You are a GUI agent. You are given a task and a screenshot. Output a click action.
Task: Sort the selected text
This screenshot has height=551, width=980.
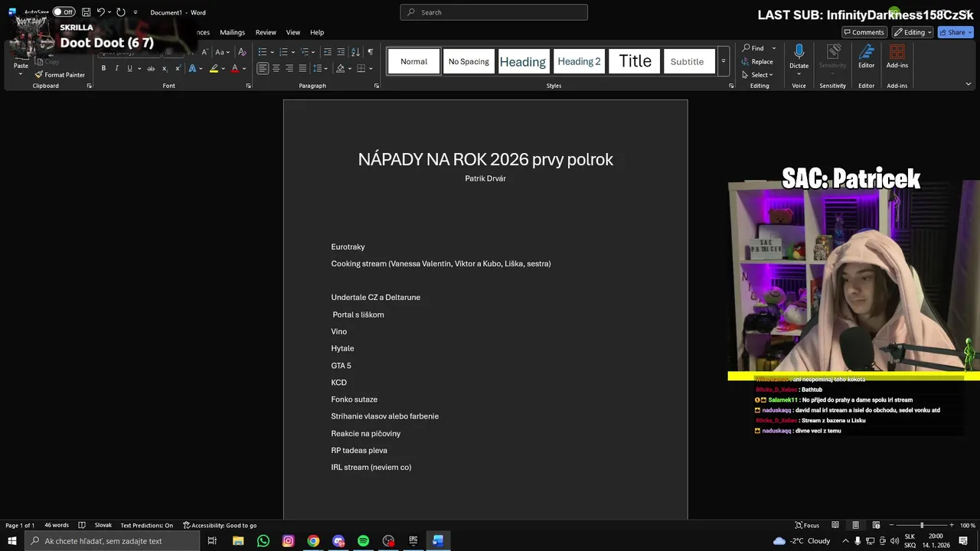[355, 52]
